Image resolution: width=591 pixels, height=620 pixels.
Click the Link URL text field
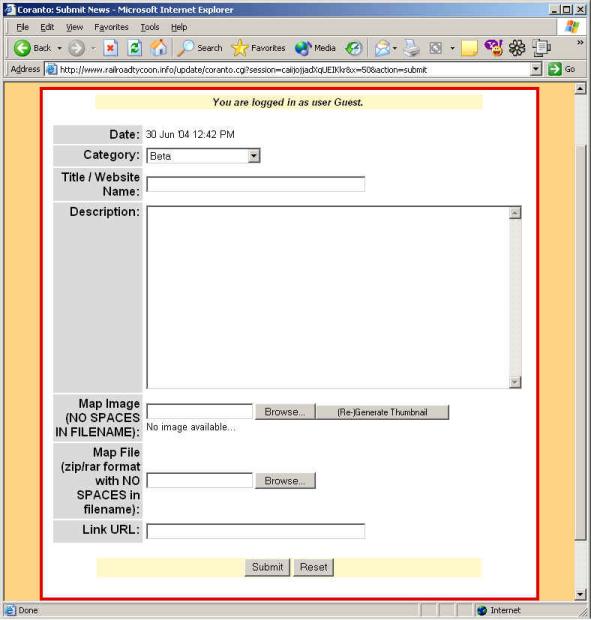click(256, 531)
